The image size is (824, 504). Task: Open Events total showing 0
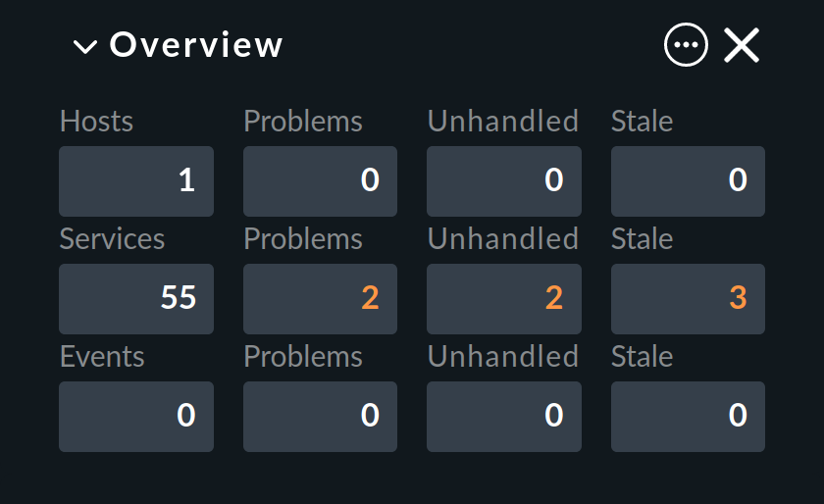pos(136,417)
